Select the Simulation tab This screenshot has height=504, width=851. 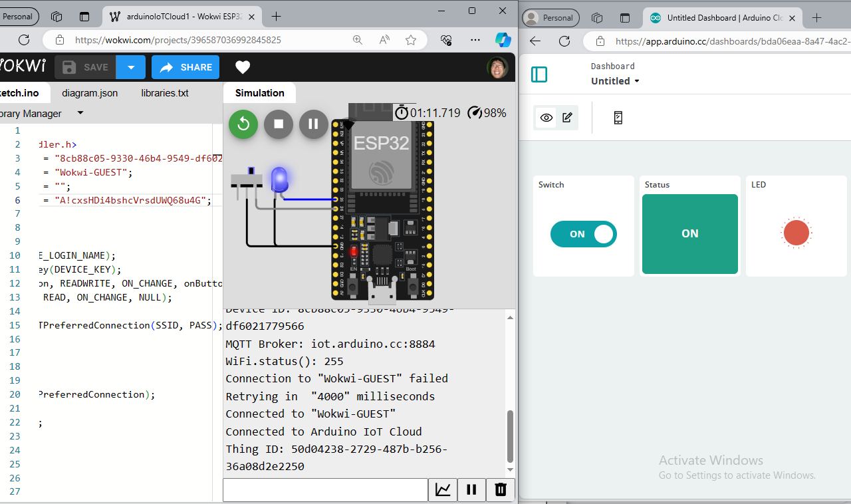coord(259,93)
